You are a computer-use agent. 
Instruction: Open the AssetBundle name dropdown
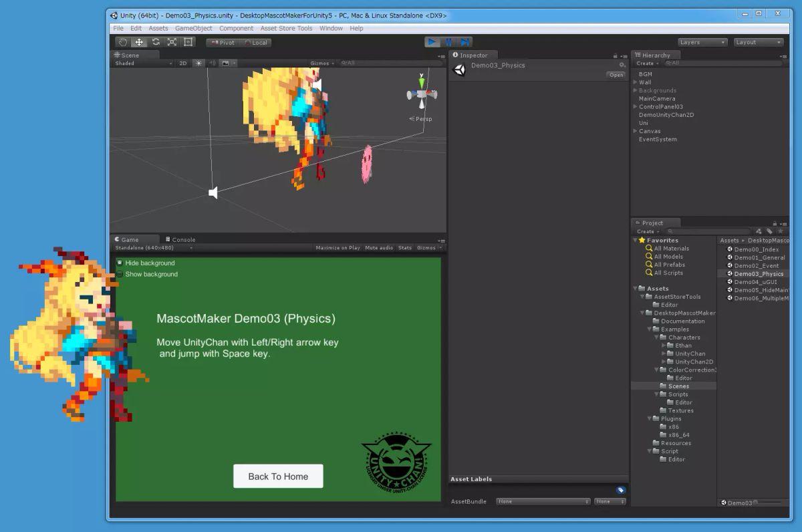[x=543, y=501]
